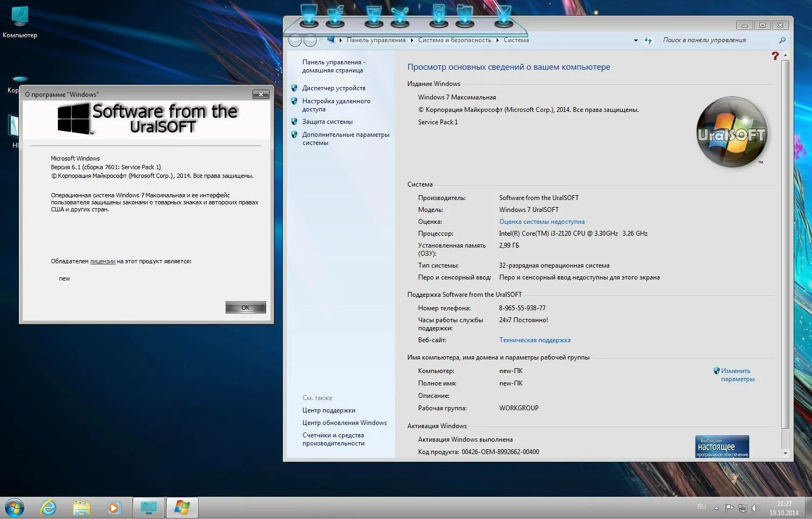The width and height of the screenshot is (812, 519).
Task: Open the Computer icon in the top dock
Action: pyautogui.click(x=309, y=15)
